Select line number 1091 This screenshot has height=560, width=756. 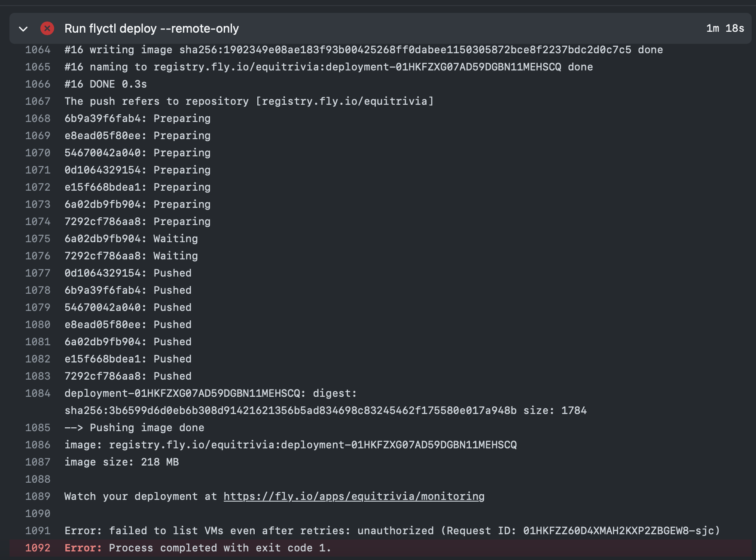(x=38, y=531)
